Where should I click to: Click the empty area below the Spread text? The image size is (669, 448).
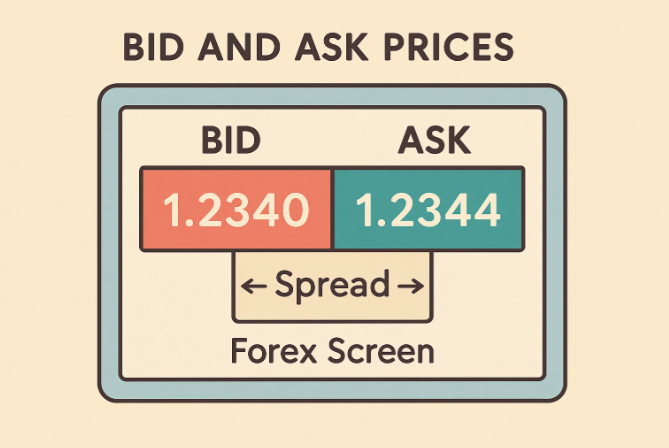[x=334, y=311]
